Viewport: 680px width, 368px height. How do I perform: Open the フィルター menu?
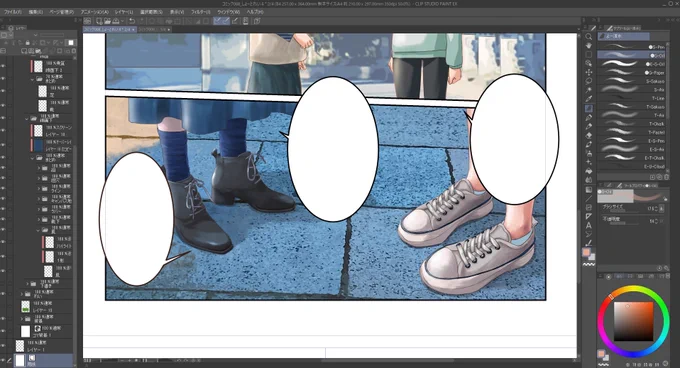tap(201, 12)
